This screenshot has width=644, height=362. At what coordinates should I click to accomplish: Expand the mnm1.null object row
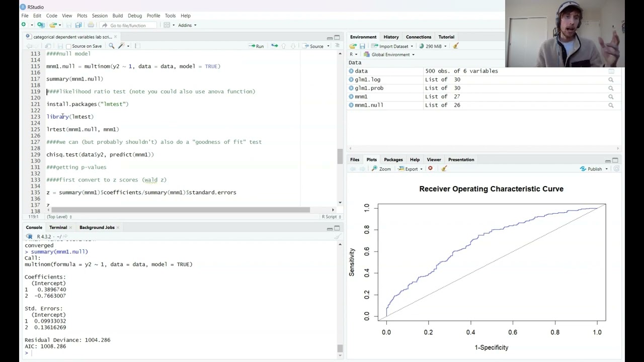351,105
